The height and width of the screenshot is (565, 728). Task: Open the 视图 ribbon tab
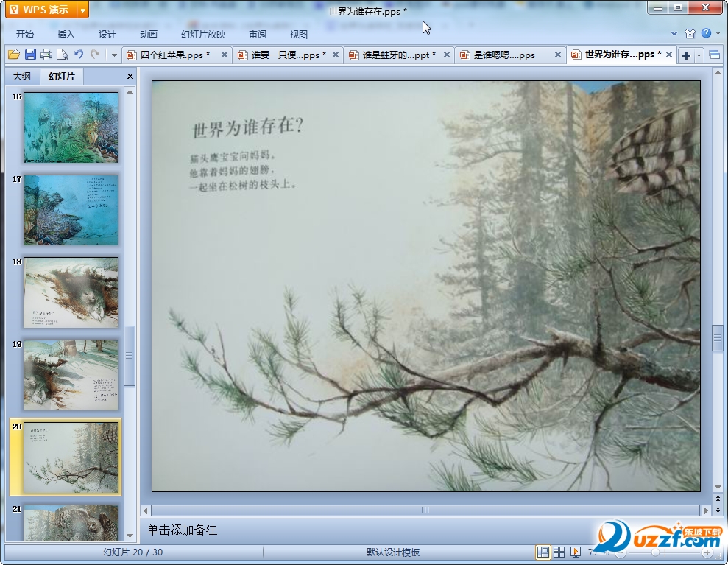click(x=299, y=35)
